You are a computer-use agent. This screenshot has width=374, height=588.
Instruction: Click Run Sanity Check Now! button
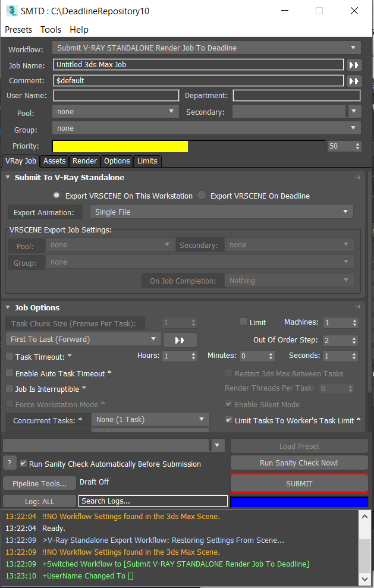point(298,463)
